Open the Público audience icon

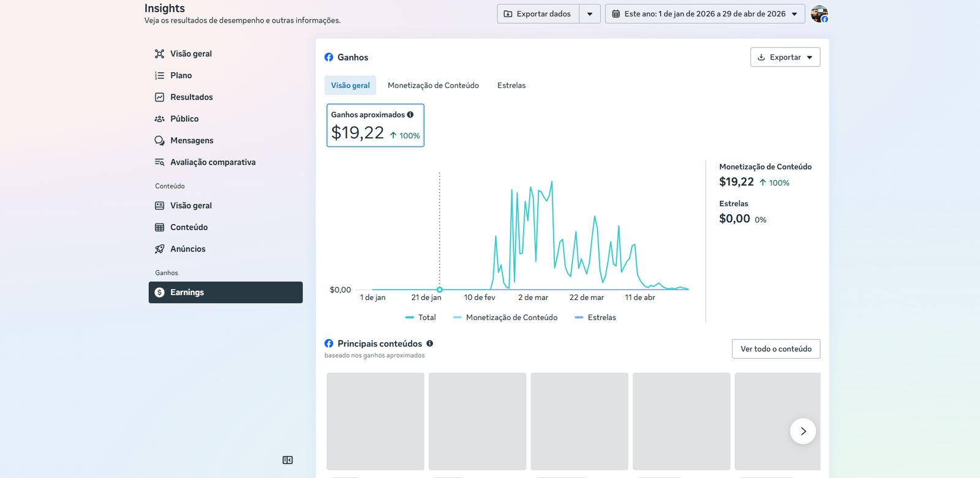(x=159, y=119)
